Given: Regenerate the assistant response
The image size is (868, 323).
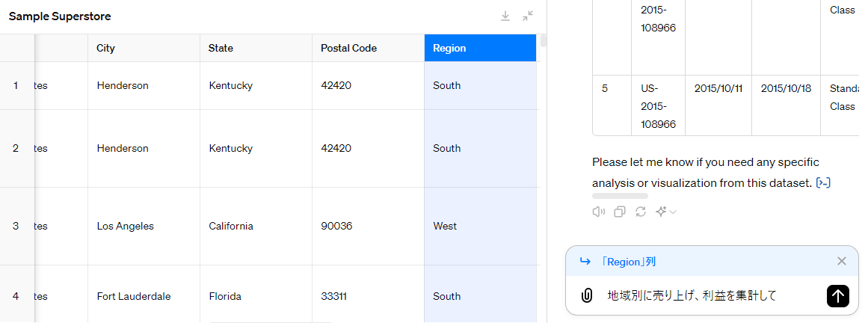Looking at the screenshot, I should 641,212.
